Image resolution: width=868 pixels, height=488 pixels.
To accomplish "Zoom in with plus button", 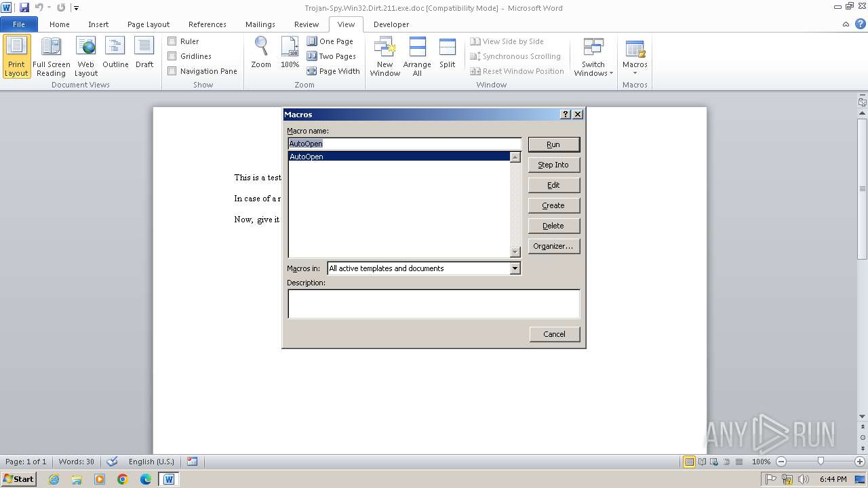I will (860, 462).
